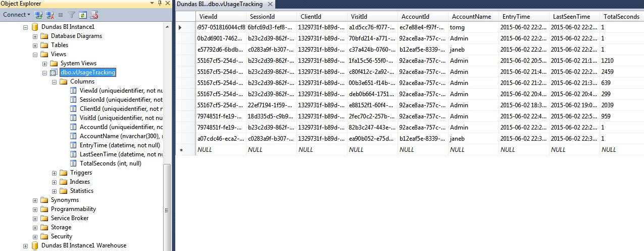Screen dimensions: 644x251
Task: Click the Refresh icon in Object Explorer
Action: 82,15
